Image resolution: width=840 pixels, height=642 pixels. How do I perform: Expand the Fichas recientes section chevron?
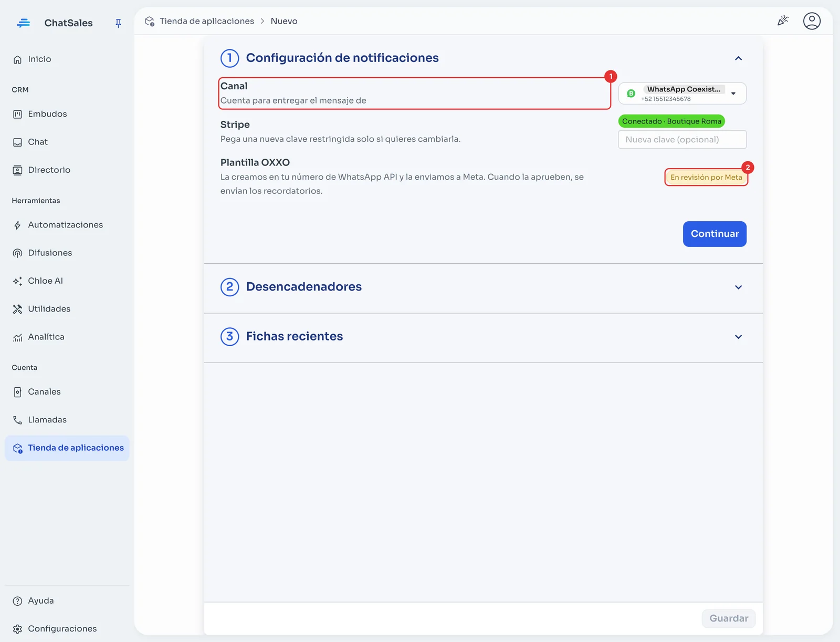(x=738, y=337)
